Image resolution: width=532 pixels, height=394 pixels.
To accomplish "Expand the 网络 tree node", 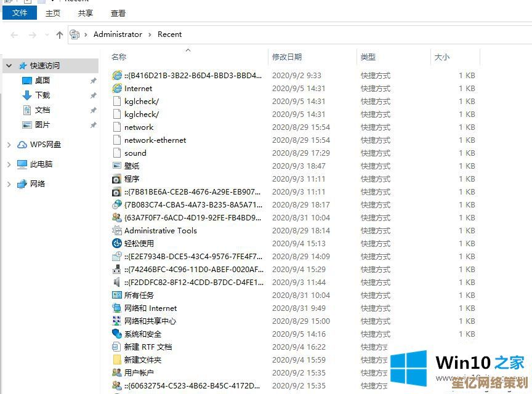I will (x=9, y=184).
